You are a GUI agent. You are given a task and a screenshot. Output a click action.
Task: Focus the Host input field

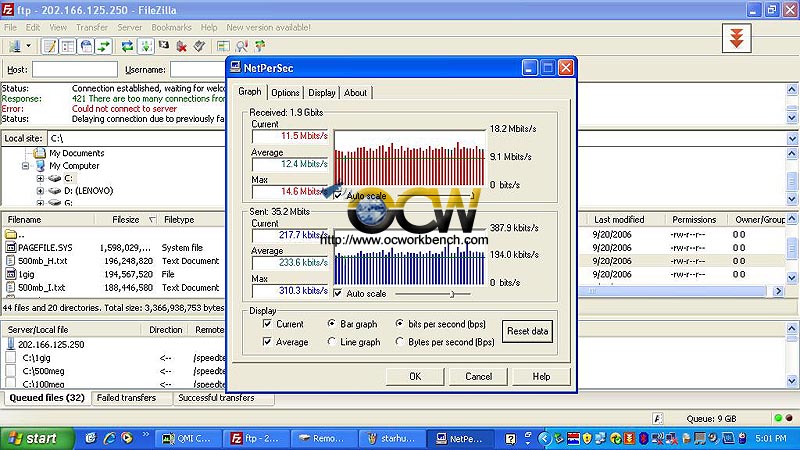pos(75,69)
